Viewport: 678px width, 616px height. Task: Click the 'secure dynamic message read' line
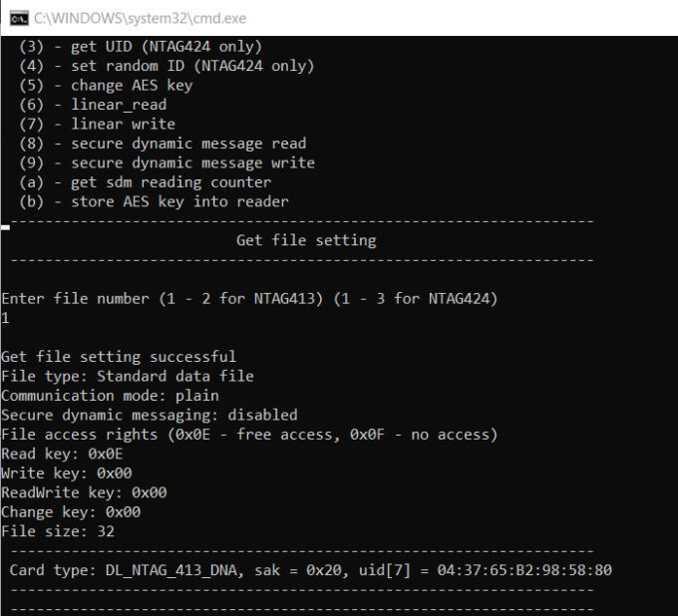pos(163,144)
